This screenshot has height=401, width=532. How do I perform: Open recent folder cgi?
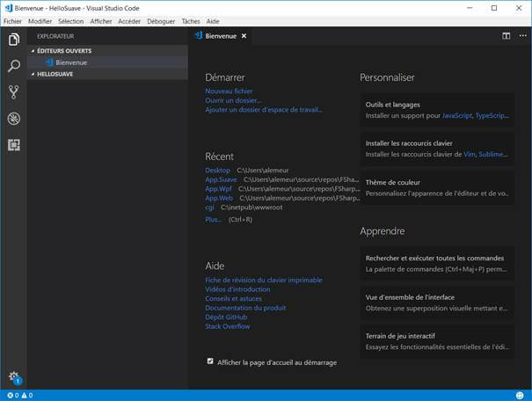pos(209,208)
